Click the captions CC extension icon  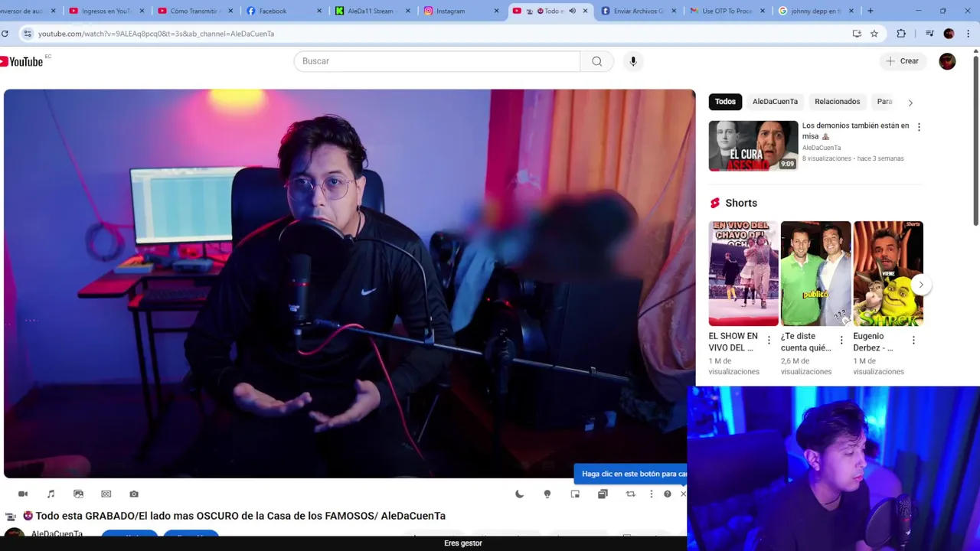click(x=106, y=494)
